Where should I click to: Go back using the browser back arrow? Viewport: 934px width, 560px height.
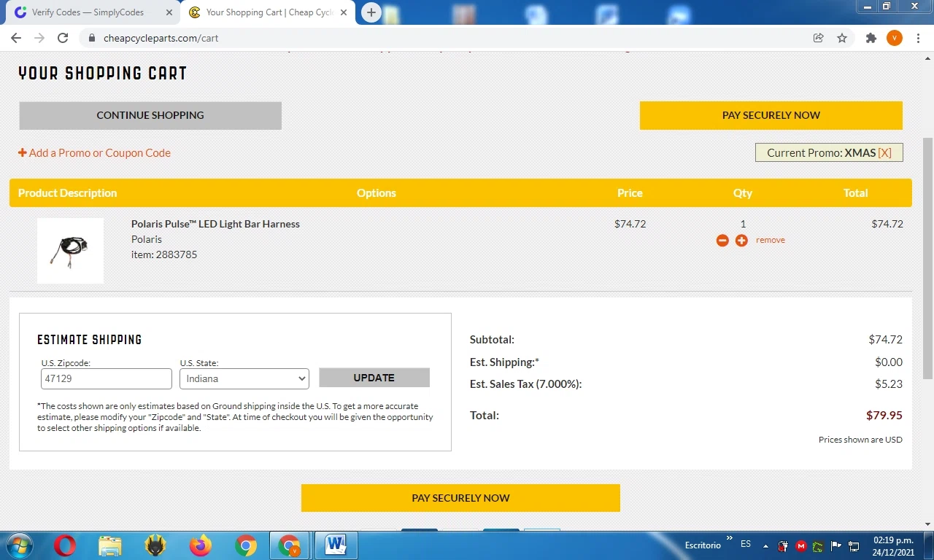16,38
